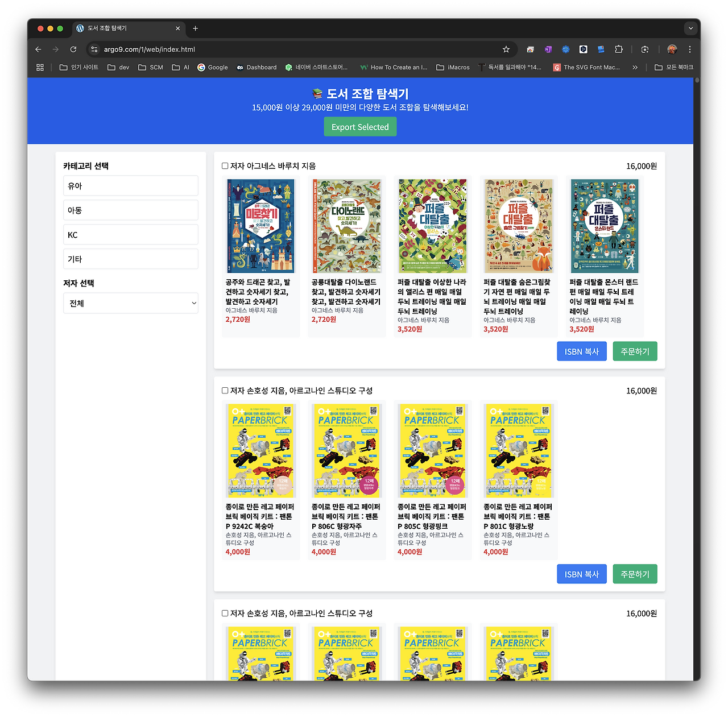Order the second combination of PAPERBRICK books

tap(635, 574)
